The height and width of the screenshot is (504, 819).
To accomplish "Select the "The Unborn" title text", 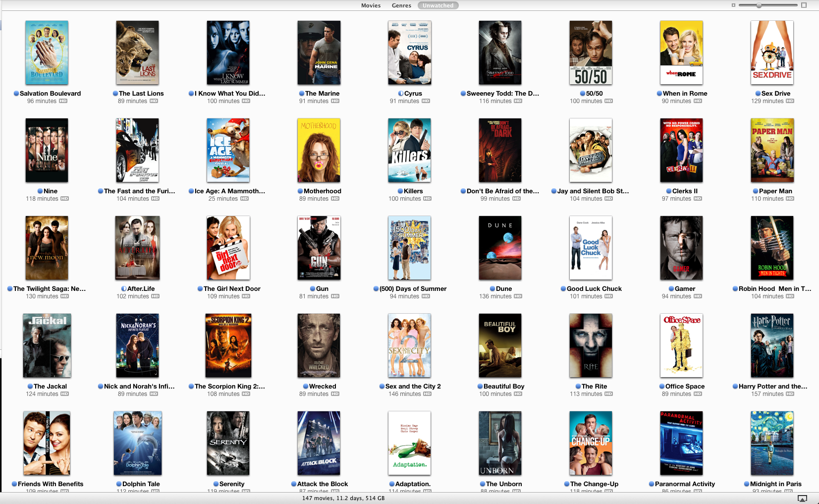I will [x=504, y=484].
